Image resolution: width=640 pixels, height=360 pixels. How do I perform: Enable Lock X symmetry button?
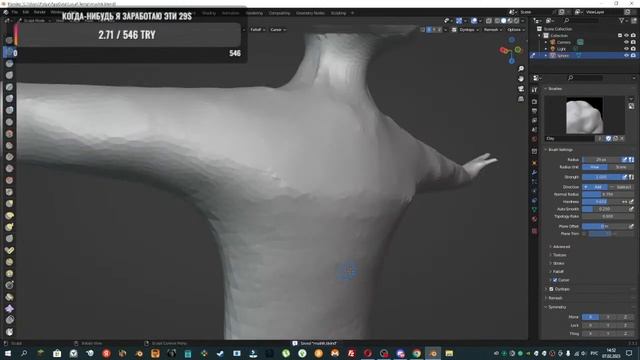pos(590,325)
